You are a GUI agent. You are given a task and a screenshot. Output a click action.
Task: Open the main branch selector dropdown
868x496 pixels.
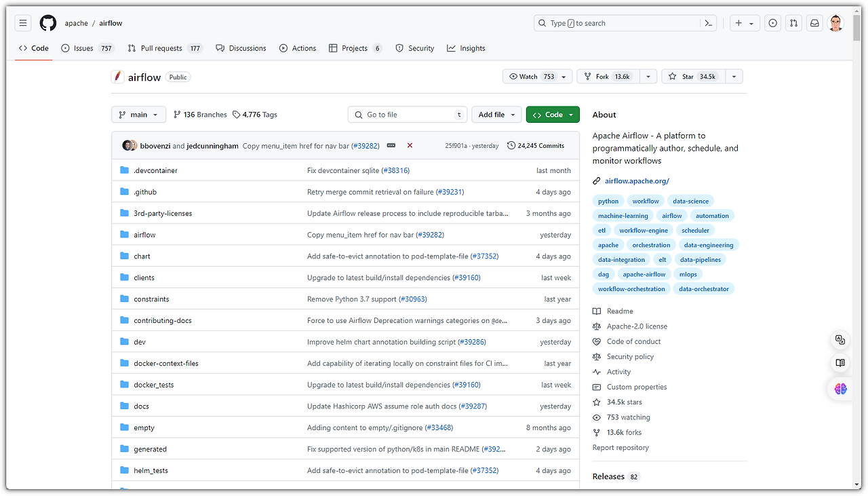click(138, 115)
